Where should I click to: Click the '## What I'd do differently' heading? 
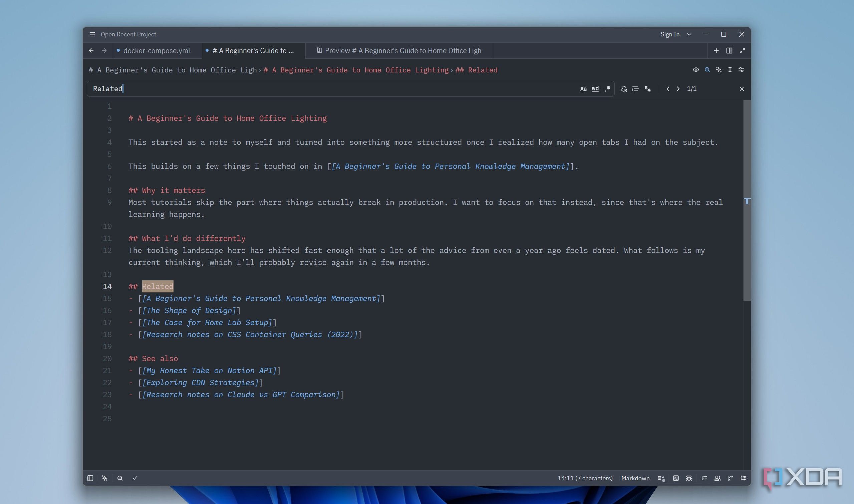[187, 238]
